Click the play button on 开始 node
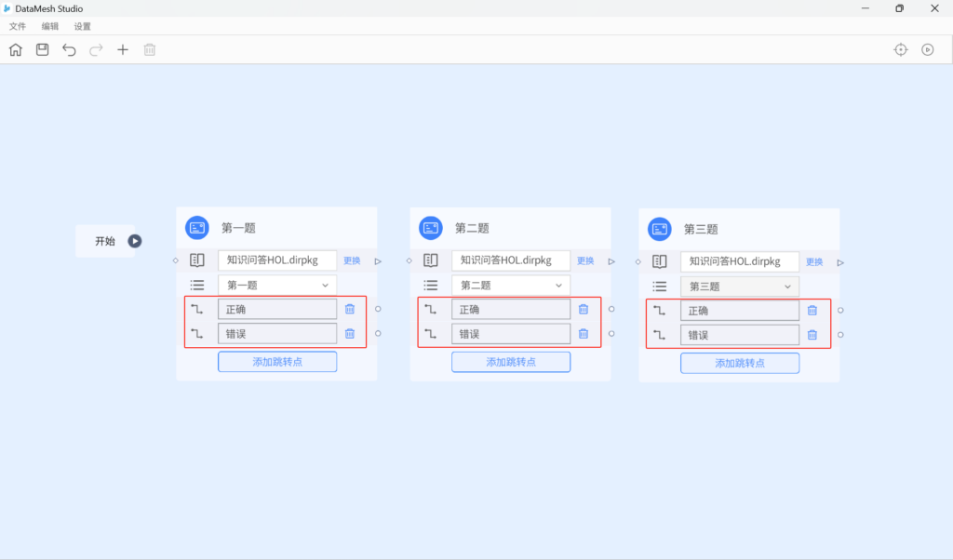This screenshot has width=953, height=560. click(x=135, y=241)
